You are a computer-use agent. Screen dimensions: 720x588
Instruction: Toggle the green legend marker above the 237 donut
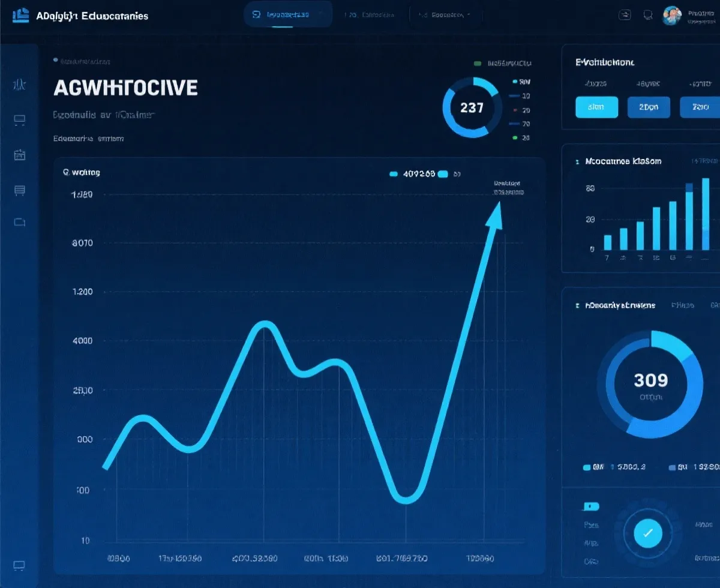click(x=478, y=63)
